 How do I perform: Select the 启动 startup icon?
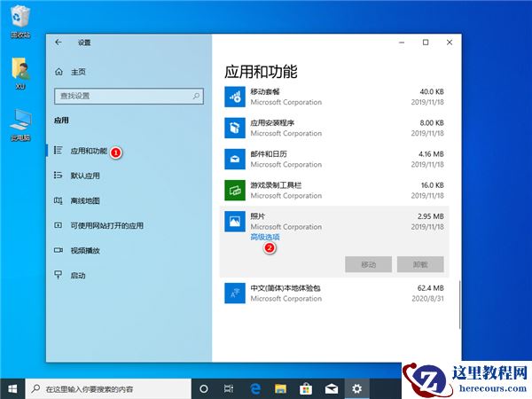[58, 275]
